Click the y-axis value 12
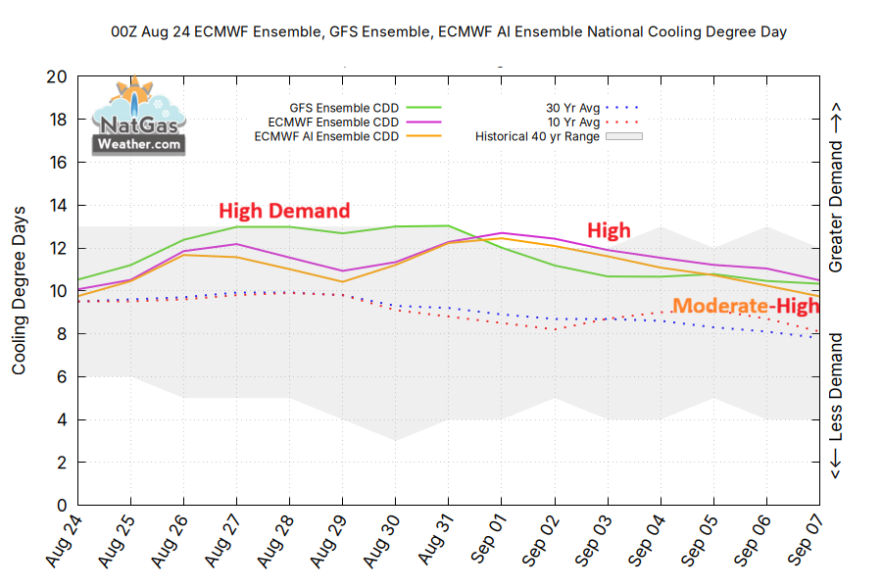Screen dimensions: 882x588 coord(57,248)
